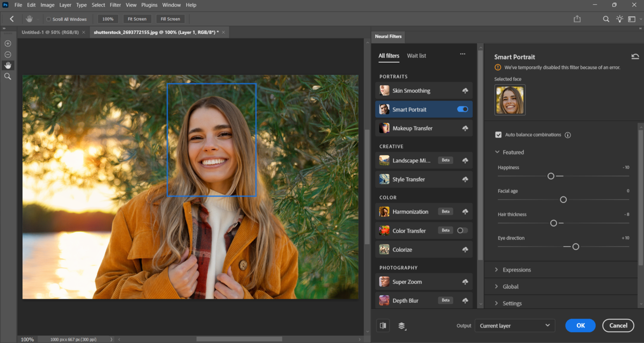Click the Fill Screen button
Image resolution: width=644 pixels, height=343 pixels.
click(170, 19)
